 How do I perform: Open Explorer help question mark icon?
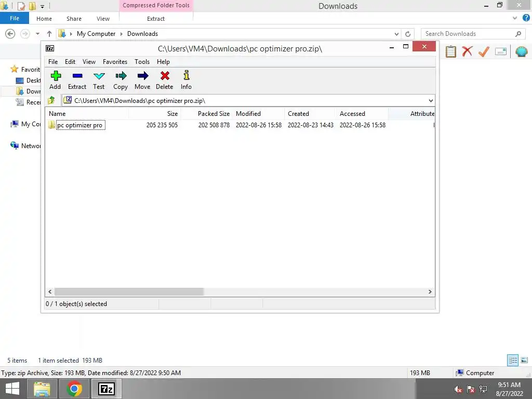[526, 18]
